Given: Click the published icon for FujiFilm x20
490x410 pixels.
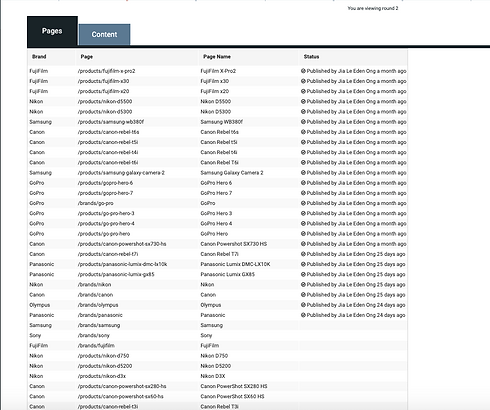Looking at the screenshot, I should click(303, 91).
